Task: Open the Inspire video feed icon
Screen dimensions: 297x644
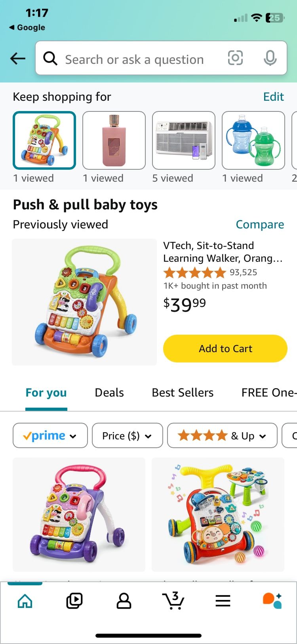Action: click(x=74, y=601)
